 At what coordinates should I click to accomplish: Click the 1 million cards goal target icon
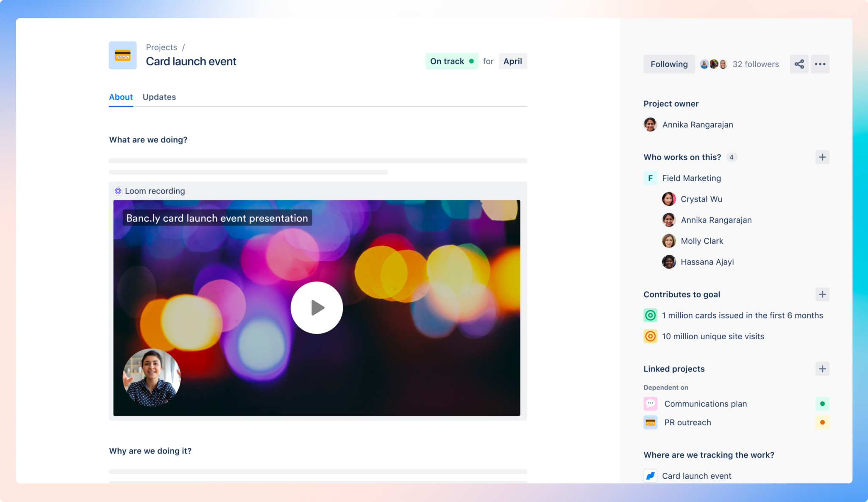(x=650, y=315)
